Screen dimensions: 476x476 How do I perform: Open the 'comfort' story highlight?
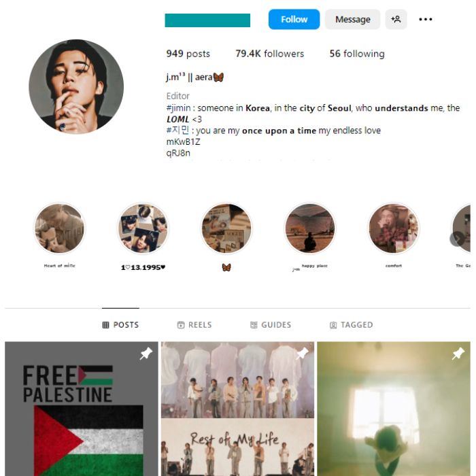coord(394,228)
